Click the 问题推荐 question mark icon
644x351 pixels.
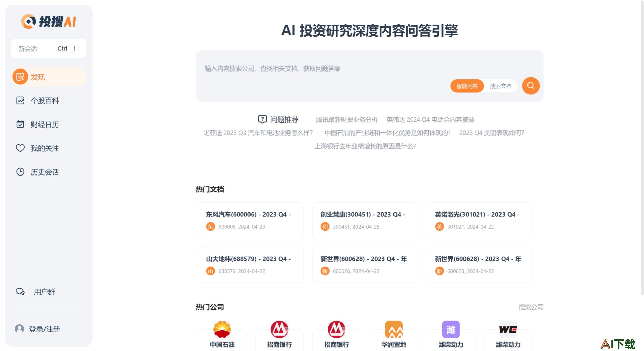(262, 119)
